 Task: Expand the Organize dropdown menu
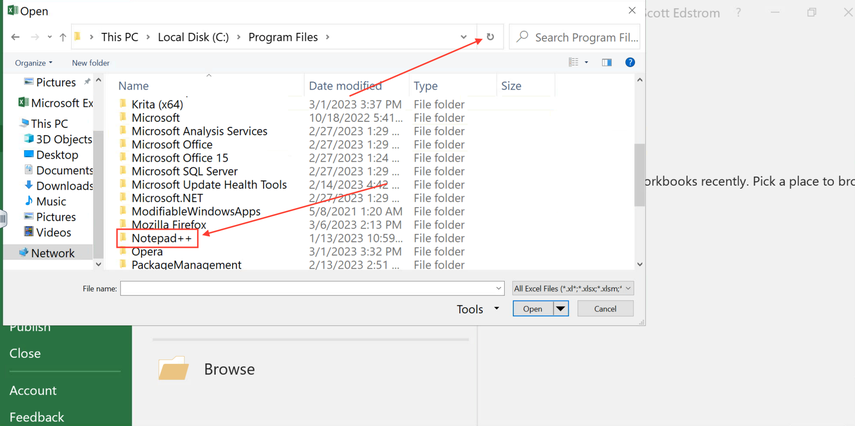coord(34,63)
